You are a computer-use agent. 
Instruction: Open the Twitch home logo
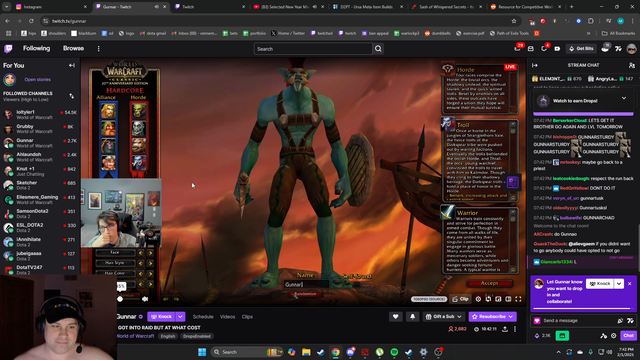8,49
